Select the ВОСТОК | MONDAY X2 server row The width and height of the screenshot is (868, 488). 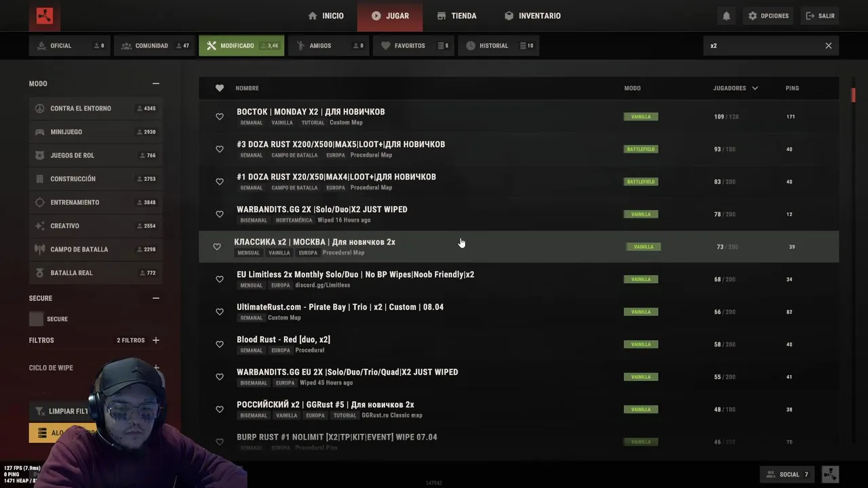[x=519, y=117]
